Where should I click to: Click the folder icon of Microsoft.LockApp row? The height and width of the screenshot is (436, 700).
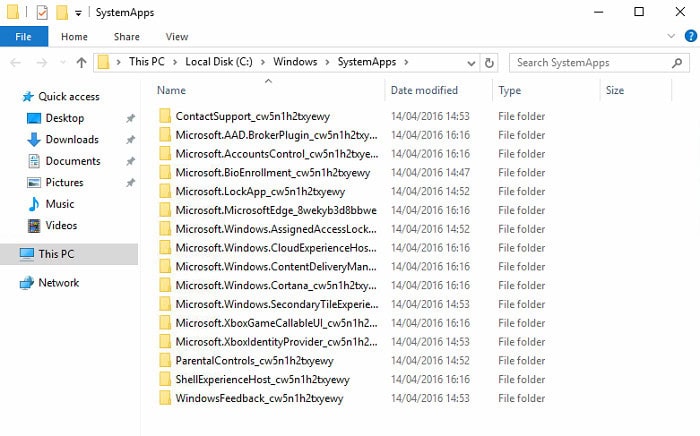tap(165, 191)
